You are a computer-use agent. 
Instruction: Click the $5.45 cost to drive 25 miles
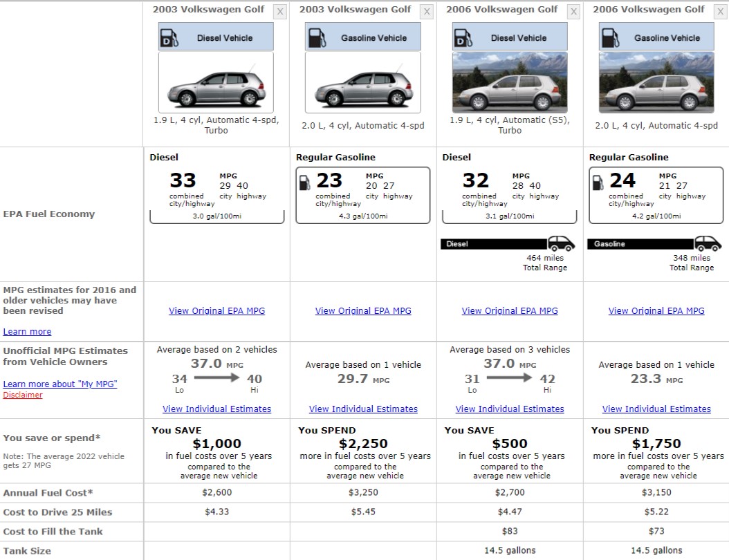pyautogui.click(x=363, y=512)
